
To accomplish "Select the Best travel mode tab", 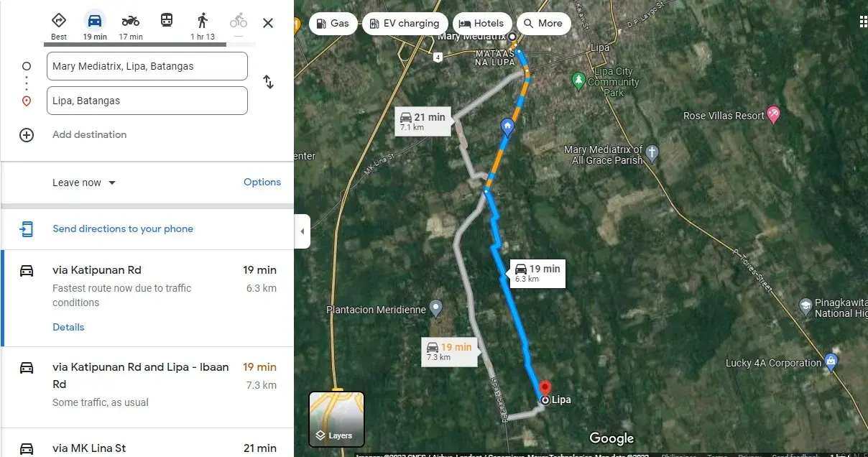I will point(59,26).
